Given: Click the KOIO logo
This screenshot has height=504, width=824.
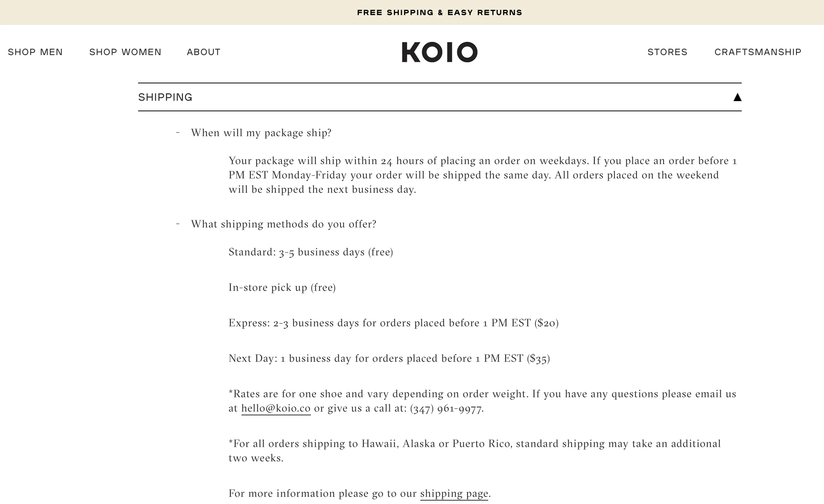Looking at the screenshot, I should pos(440,52).
